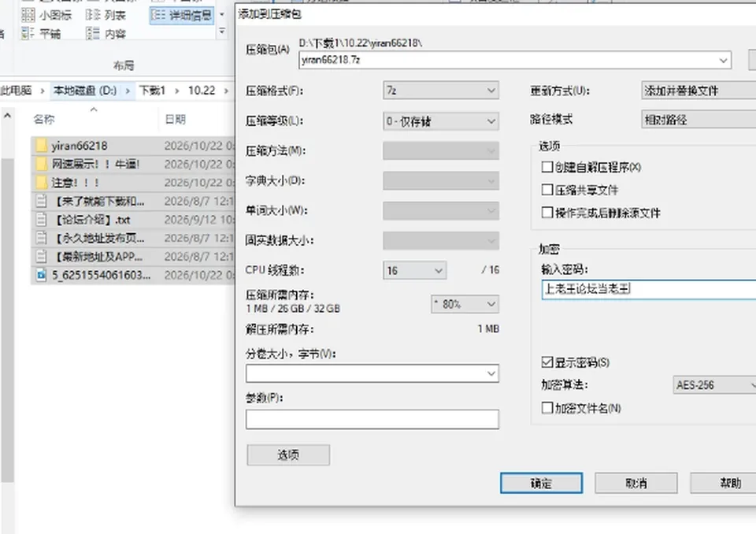Image resolution: width=756 pixels, height=534 pixels.
Task: Select the 注意！！！ folder icon
Action: [42, 183]
